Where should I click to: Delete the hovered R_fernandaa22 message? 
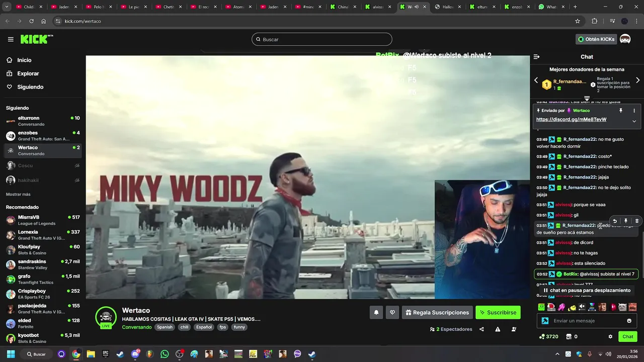[636, 221]
